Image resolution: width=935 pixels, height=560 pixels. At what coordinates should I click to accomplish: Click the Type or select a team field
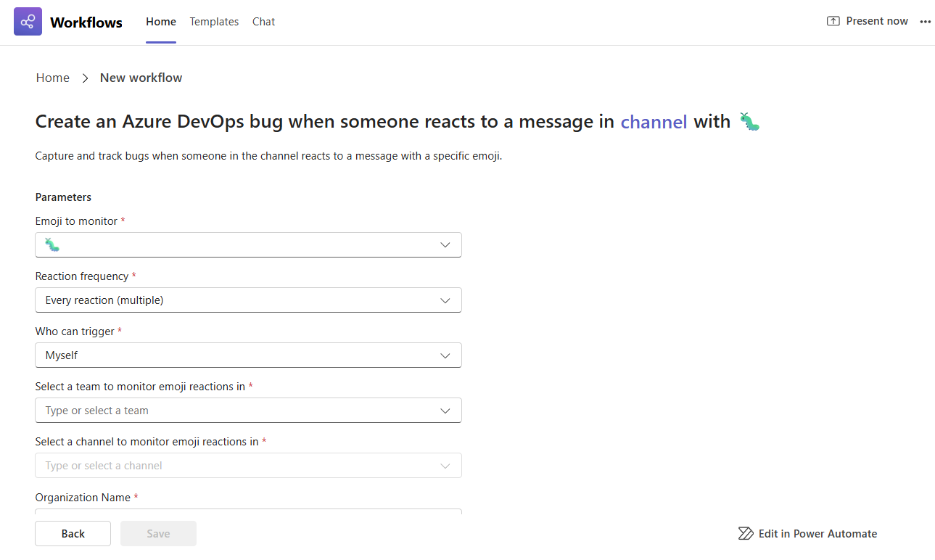(248, 411)
